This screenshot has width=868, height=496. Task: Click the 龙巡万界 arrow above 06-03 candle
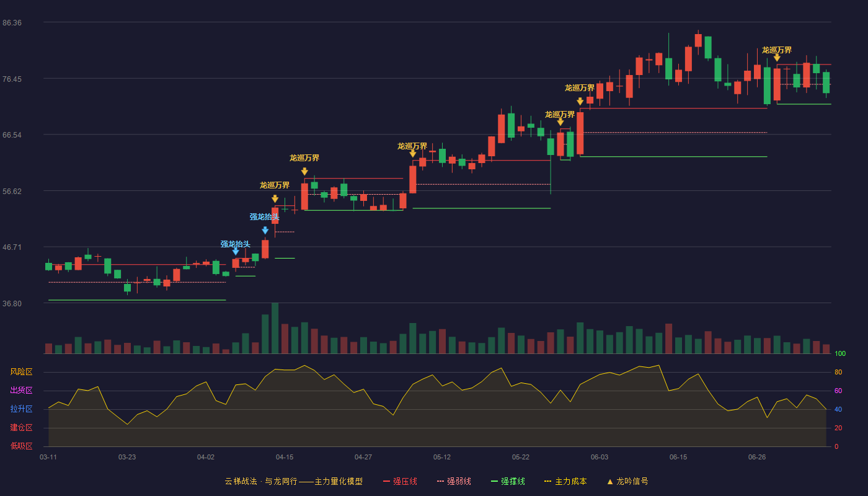pos(580,101)
